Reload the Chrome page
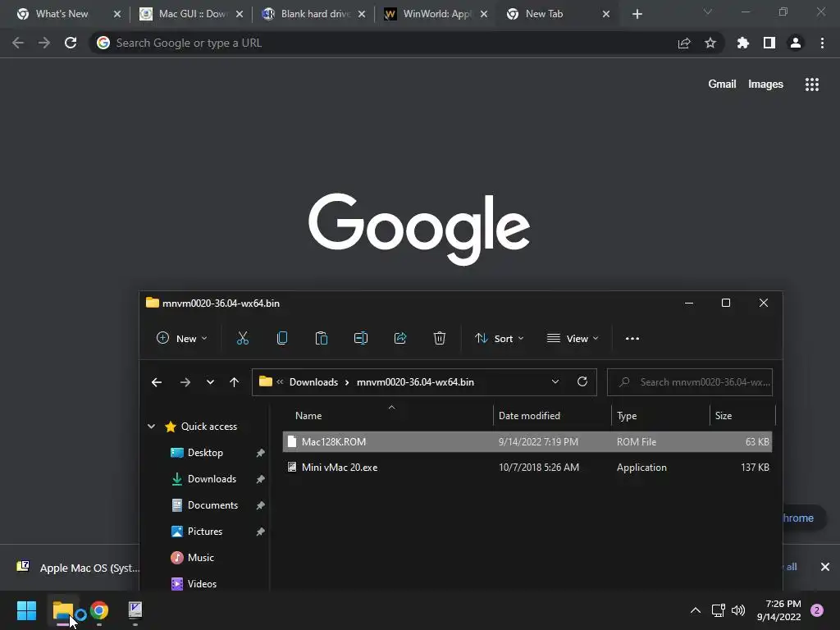The height and width of the screenshot is (630, 840). pyautogui.click(x=71, y=43)
